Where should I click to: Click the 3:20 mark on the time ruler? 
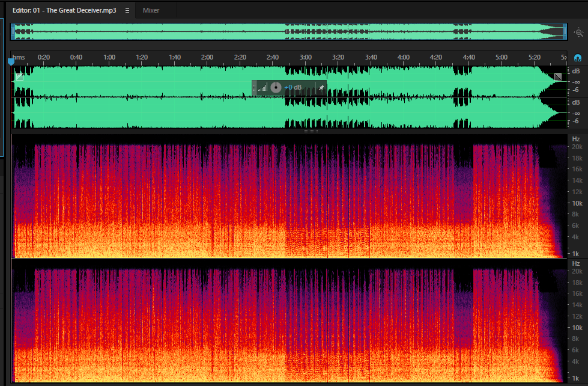coord(338,58)
